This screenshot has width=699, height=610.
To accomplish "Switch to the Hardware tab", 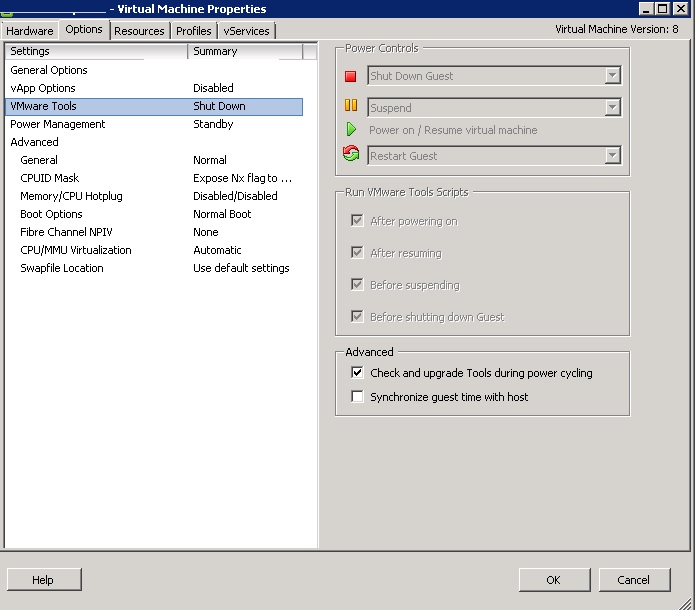I will (30, 31).
